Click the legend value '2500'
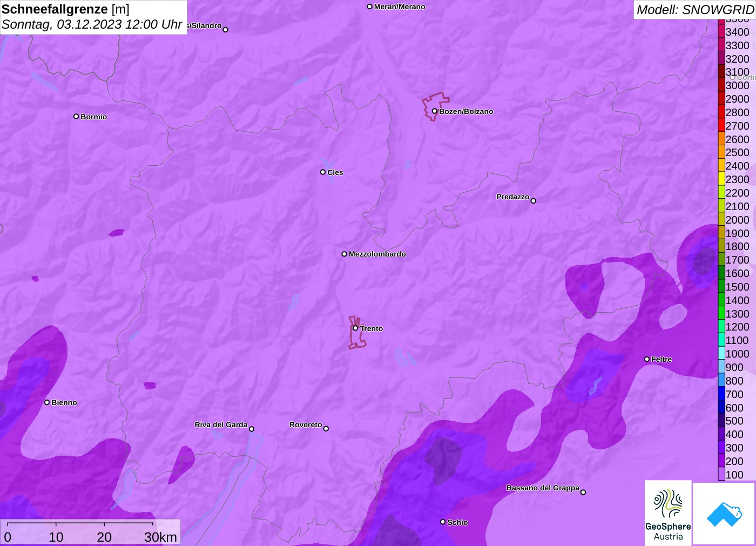Image resolution: width=756 pixels, height=546 pixels. pyautogui.click(x=737, y=152)
